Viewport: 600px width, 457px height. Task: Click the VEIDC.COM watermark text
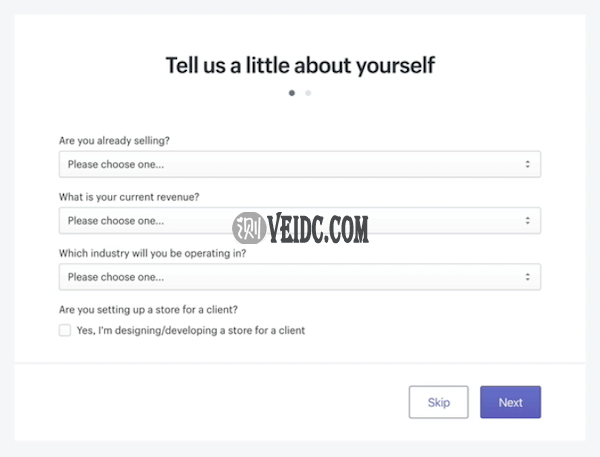pos(318,230)
